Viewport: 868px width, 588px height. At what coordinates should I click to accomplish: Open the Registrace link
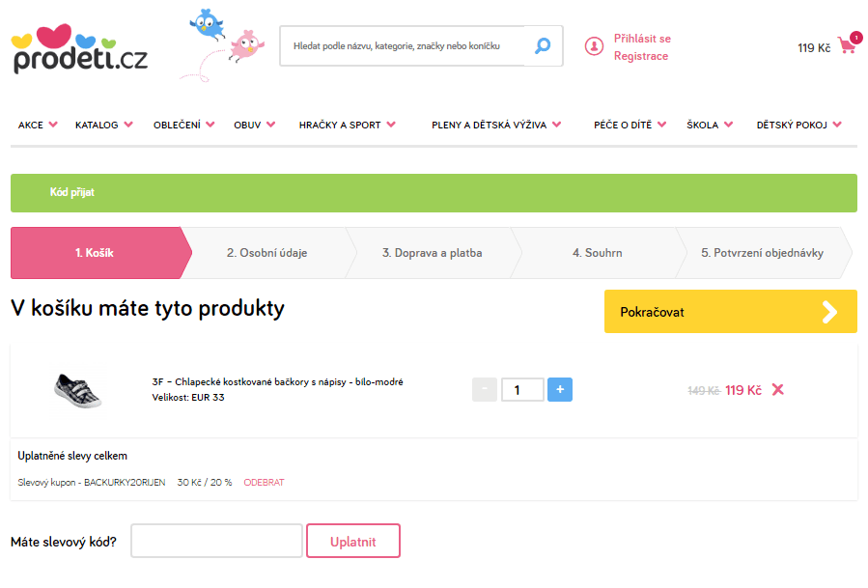[x=641, y=56]
